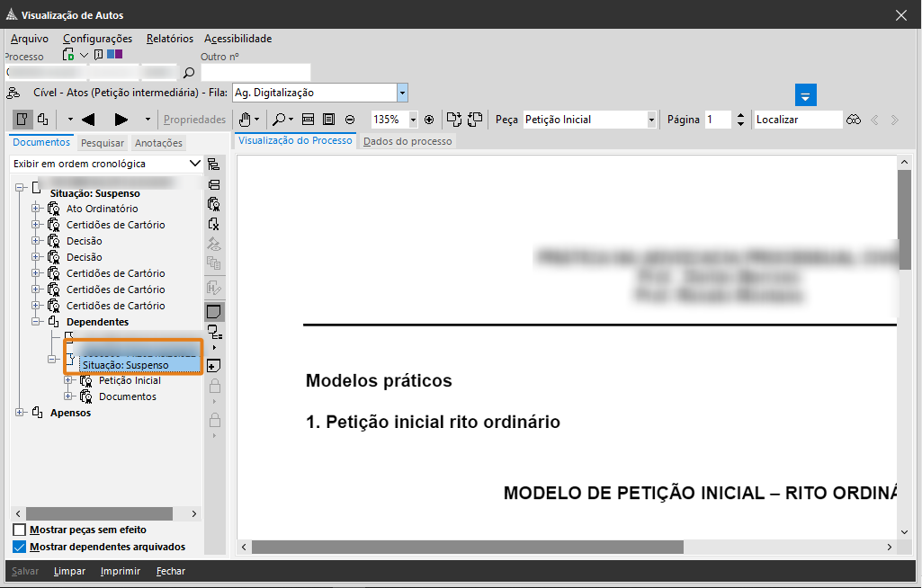Viewport: 922px width, 588px height.
Task: Click the workflow hierarchy icon beside Cível
Action: coord(13,93)
